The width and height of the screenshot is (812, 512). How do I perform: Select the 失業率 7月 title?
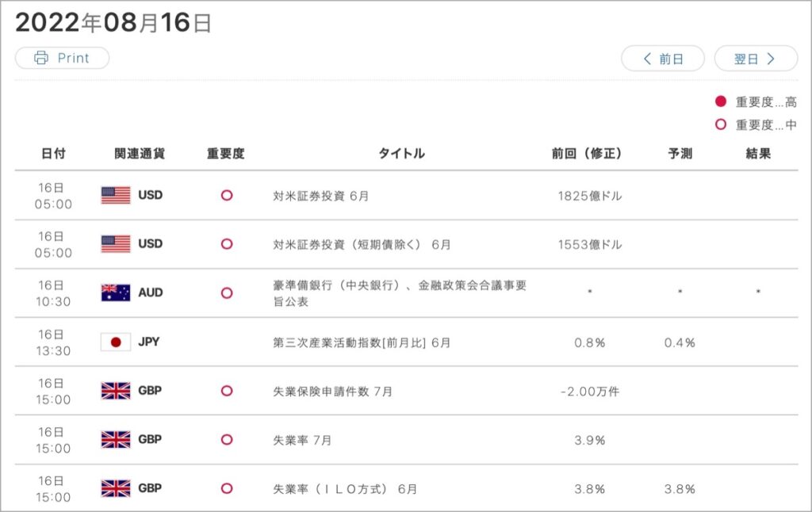coord(302,441)
